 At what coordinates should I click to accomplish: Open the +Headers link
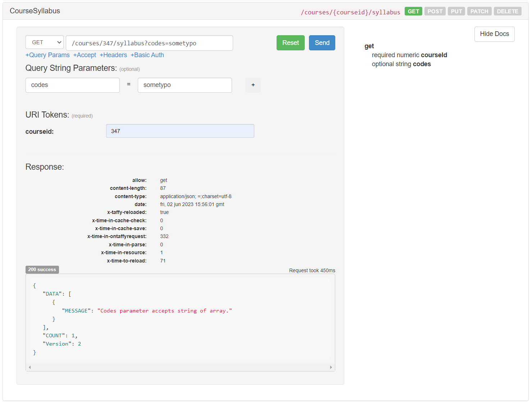(x=113, y=55)
